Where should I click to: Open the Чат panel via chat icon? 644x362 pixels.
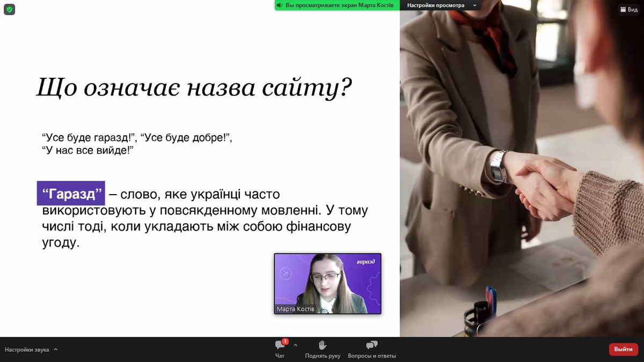click(x=280, y=346)
